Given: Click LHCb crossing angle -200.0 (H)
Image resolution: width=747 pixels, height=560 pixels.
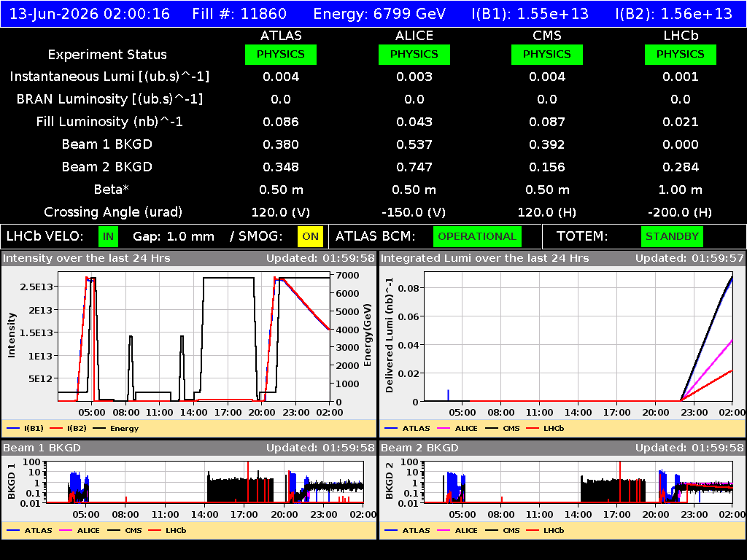Looking at the screenshot, I should pyautogui.click(x=681, y=212).
